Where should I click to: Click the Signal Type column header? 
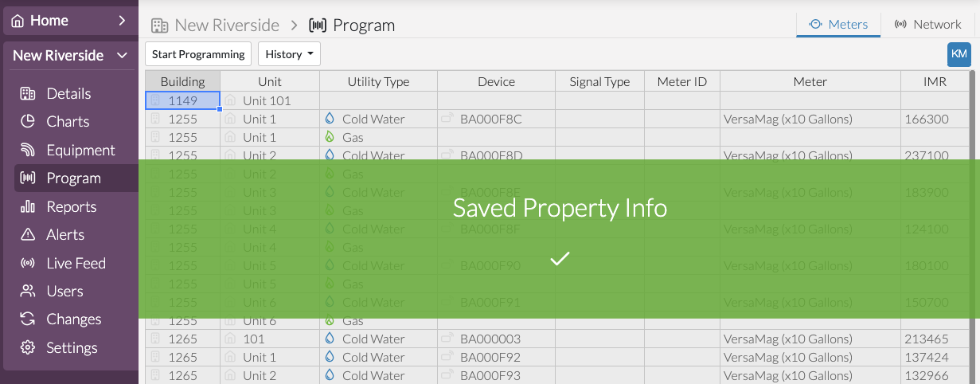pyautogui.click(x=599, y=81)
